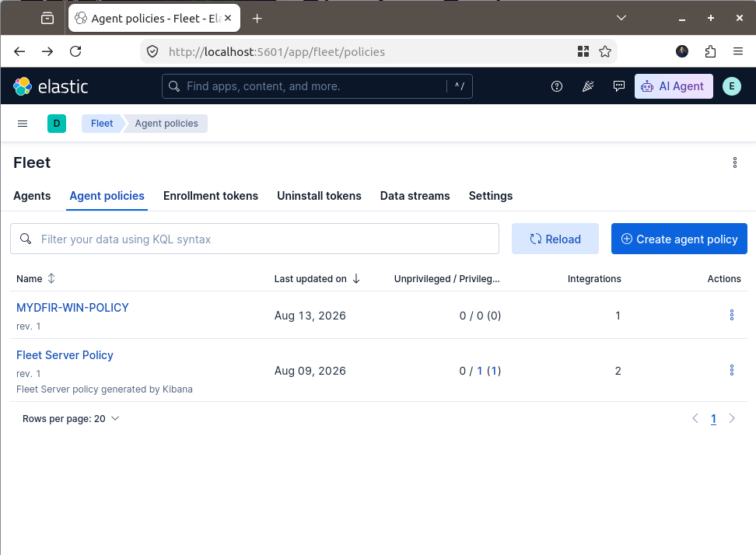Switch to the Agents tab
This screenshot has height=555, width=756.
tap(32, 196)
